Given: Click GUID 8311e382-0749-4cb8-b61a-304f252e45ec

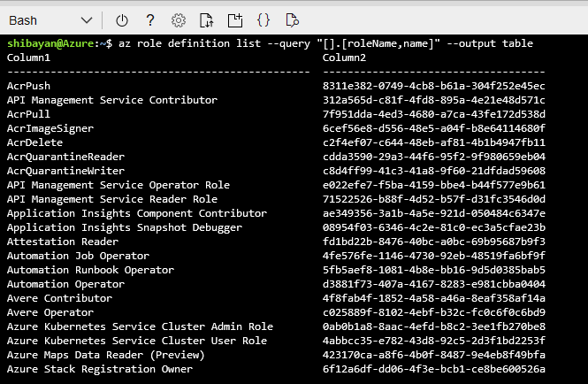Looking at the screenshot, I should pos(434,86).
